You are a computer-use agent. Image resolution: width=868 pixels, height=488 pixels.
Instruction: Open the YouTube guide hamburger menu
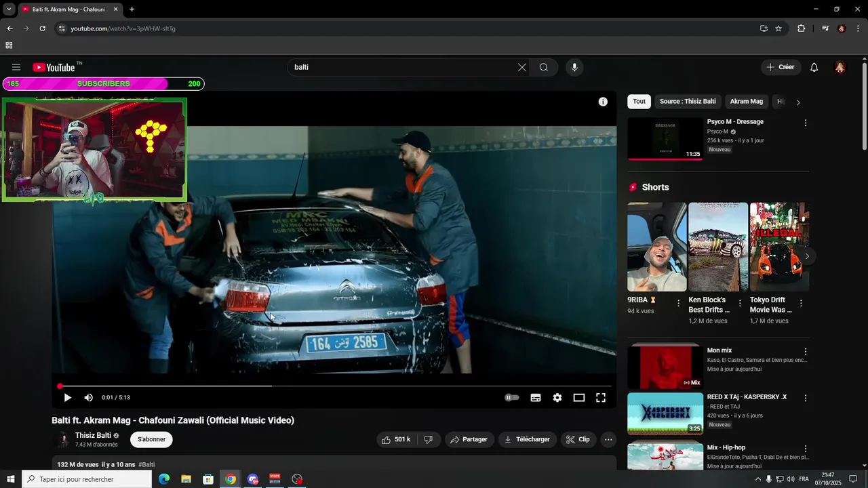click(x=16, y=67)
